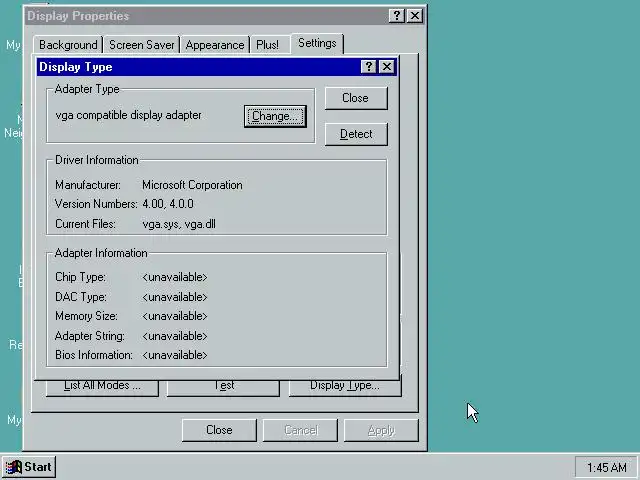Click the Cancel button in Display Properties
This screenshot has width=640, height=480.
click(300, 430)
